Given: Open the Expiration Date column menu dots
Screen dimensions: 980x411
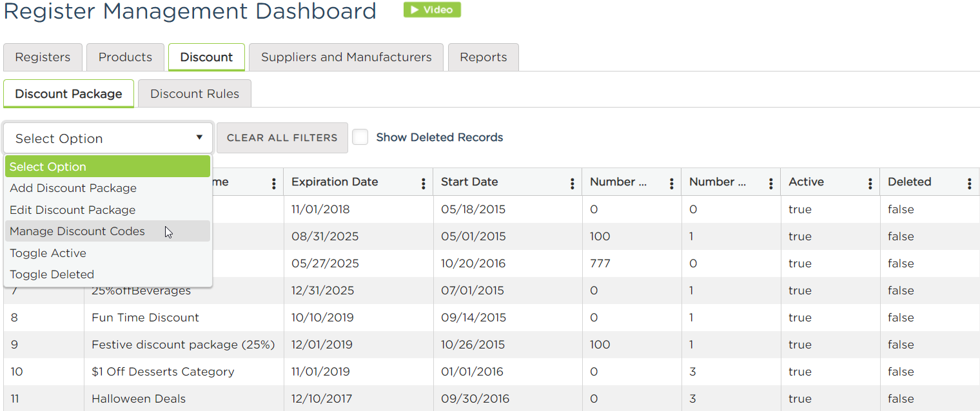Looking at the screenshot, I should (423, 184).
